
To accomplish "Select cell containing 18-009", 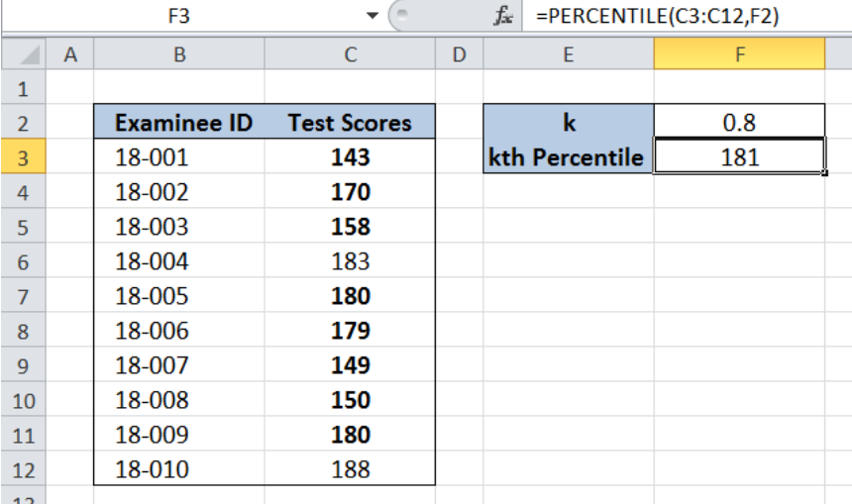I will [179, 435].
